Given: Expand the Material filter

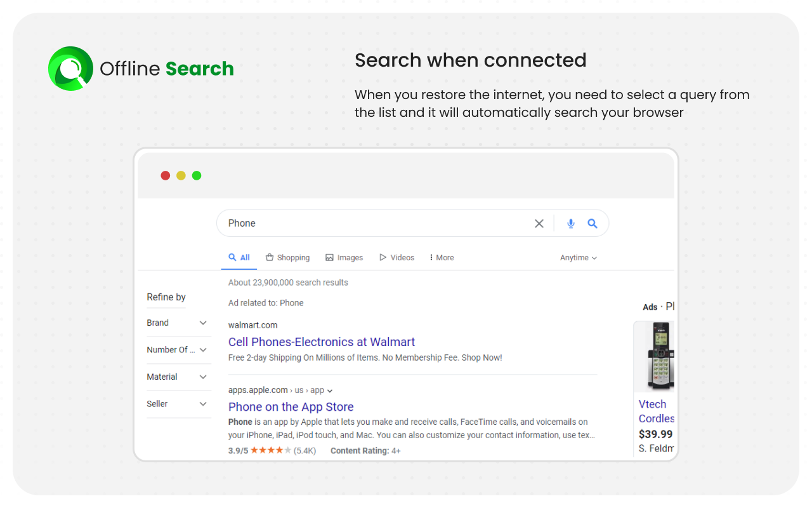Looking at the screenshot, I should [178, 377].
